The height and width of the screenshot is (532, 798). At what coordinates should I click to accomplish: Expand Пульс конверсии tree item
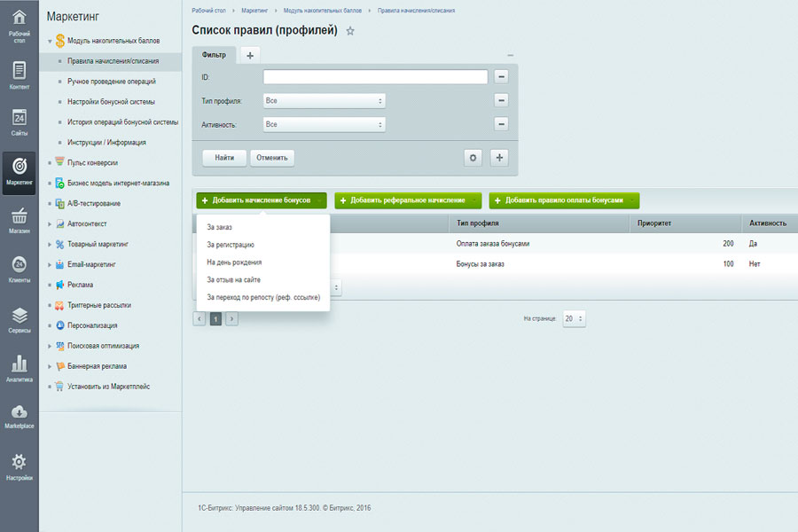pos(49,163)
